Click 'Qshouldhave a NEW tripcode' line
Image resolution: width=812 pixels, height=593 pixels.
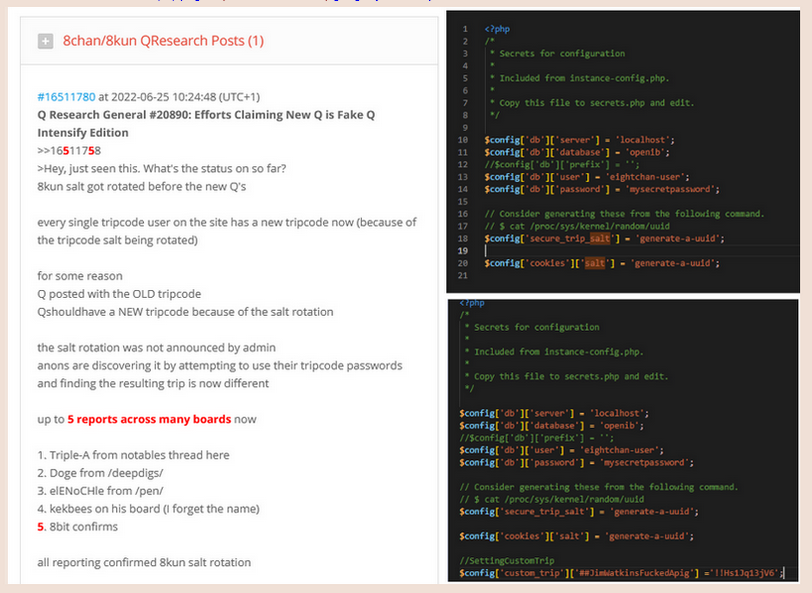[185, 312]
